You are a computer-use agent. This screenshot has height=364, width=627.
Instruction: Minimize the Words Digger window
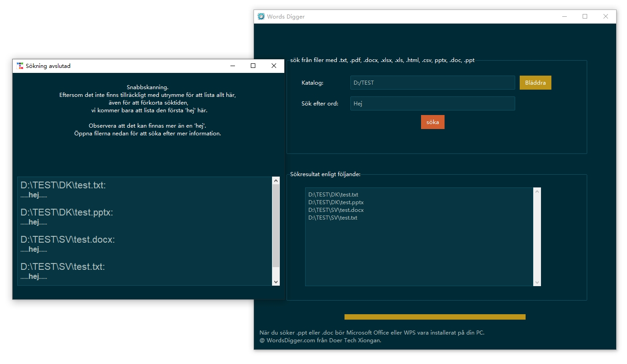[x=565, y=17]
